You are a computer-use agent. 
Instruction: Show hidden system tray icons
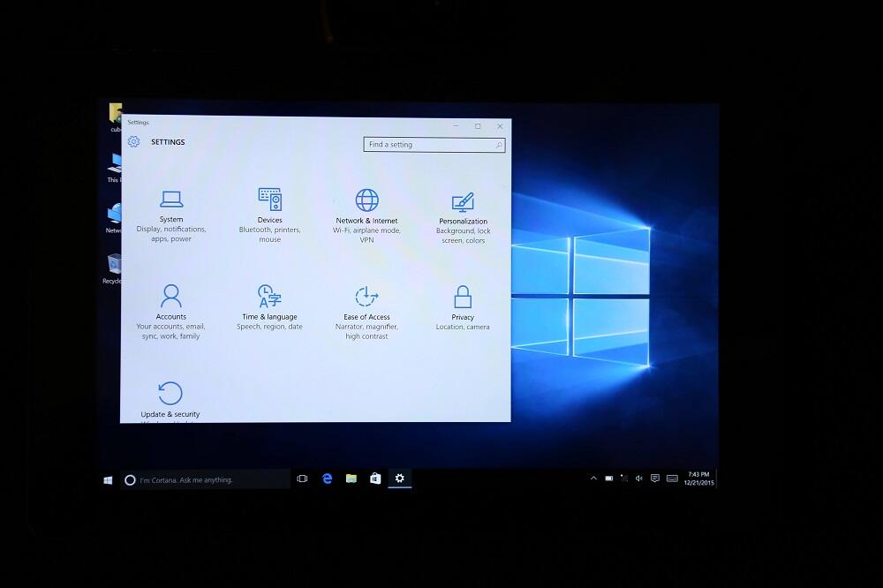click(593, 479)
